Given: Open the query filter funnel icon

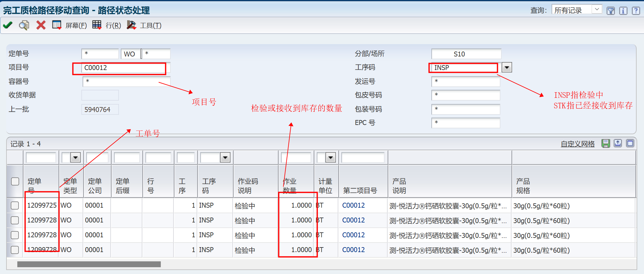Looking at the screenshot, I should click(610, 11).
